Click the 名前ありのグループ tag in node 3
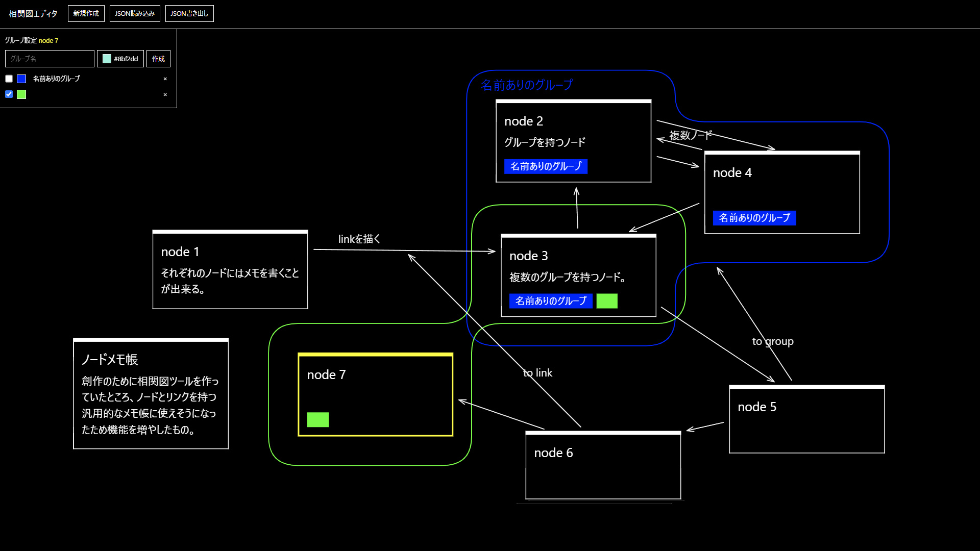Image resolution: width=980 pixels, height=551 pixels. [x=551, y=301]
